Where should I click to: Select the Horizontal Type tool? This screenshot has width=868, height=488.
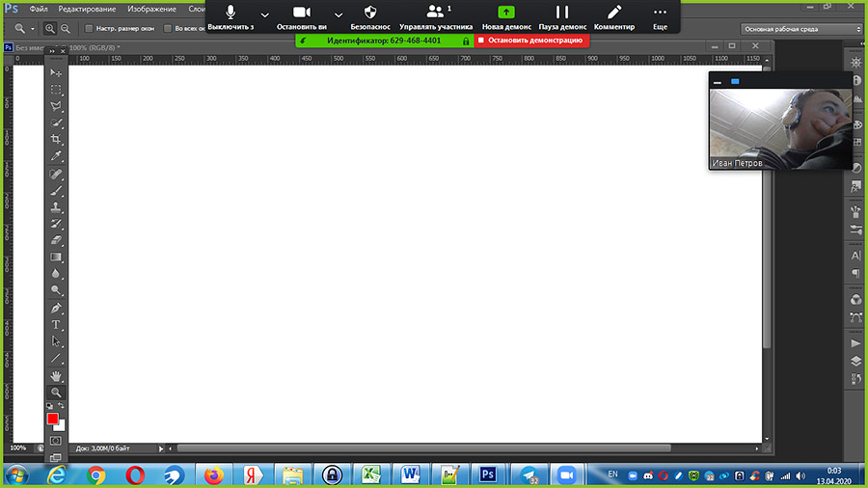point(56,324)
